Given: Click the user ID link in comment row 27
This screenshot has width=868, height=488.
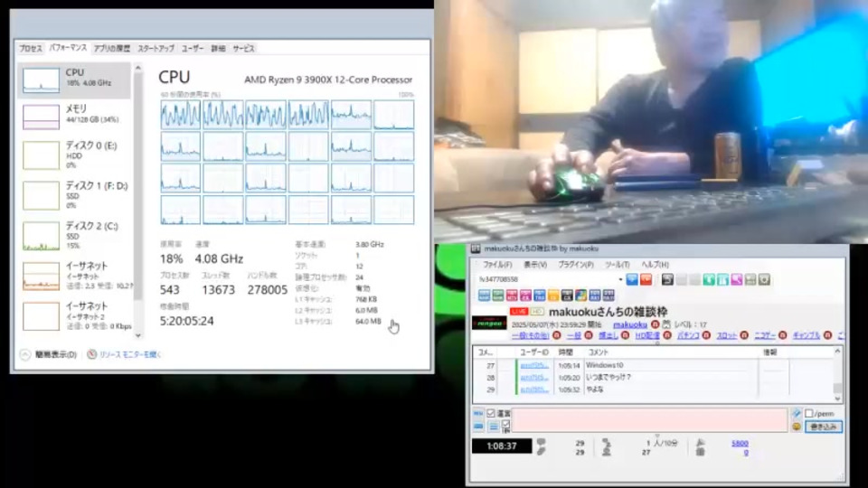Looking at the screenshot, I should [x=534, y=365].
